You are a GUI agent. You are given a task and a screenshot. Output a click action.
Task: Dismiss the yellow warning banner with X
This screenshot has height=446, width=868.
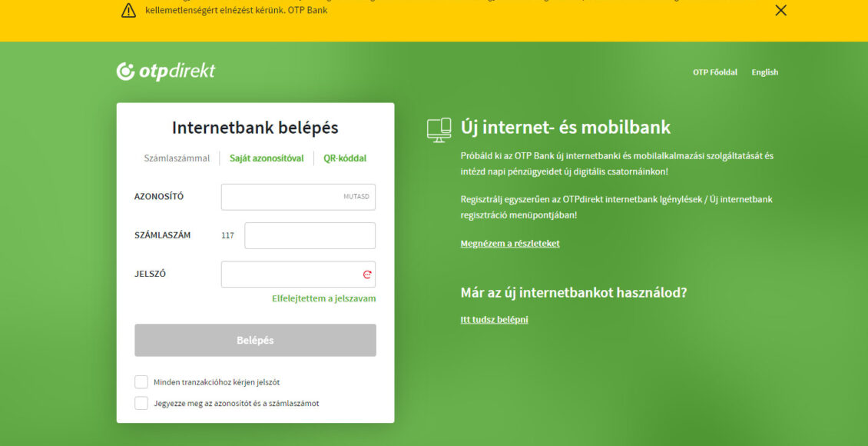click(780, 11)
